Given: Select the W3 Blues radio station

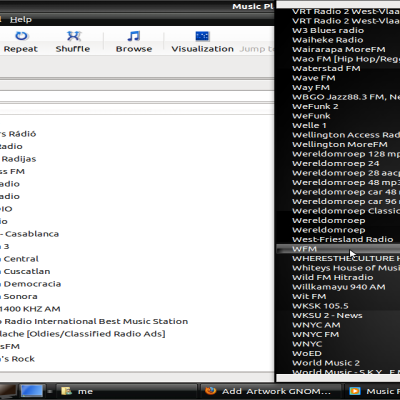Looking at the screenshot, I should pyautogui.click(x=328, y=30).
